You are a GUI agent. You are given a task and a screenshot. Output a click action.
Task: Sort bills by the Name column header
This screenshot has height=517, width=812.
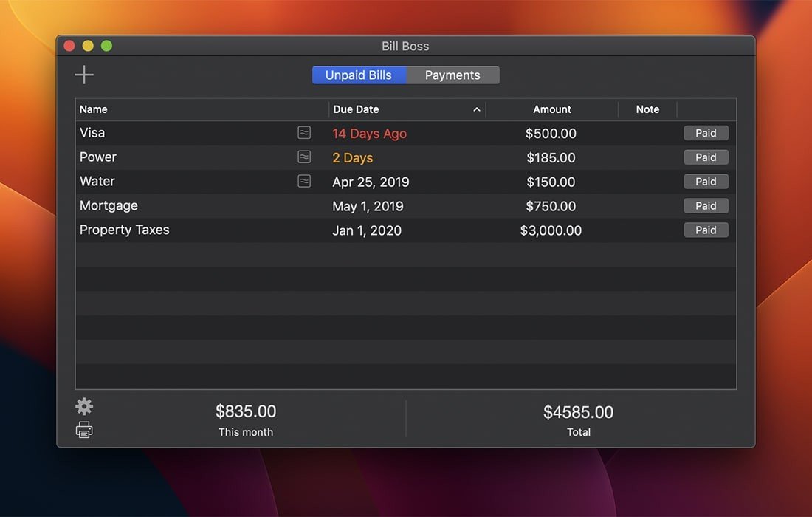pyautogui.click(x=94, y=109)
